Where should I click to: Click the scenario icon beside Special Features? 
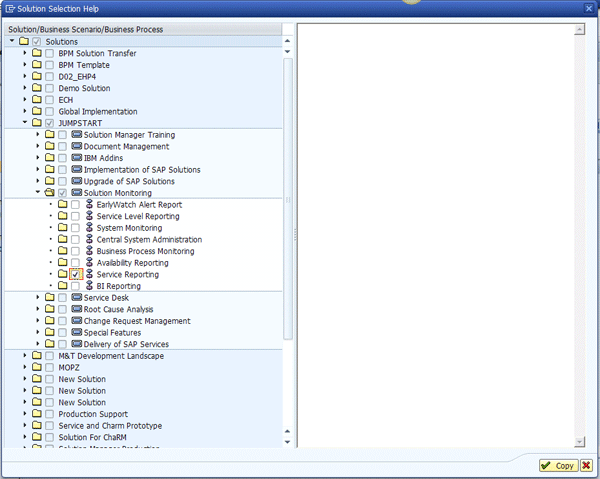click(77, 332)
